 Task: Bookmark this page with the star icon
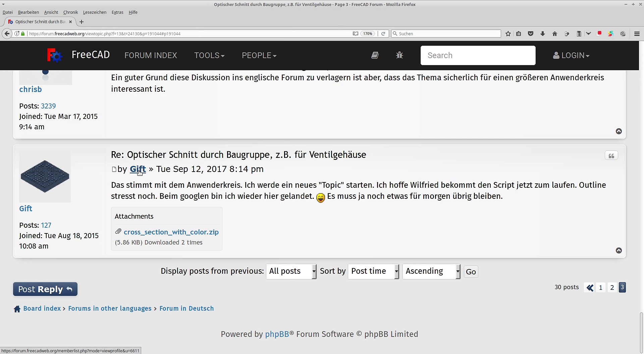point(508,34)
